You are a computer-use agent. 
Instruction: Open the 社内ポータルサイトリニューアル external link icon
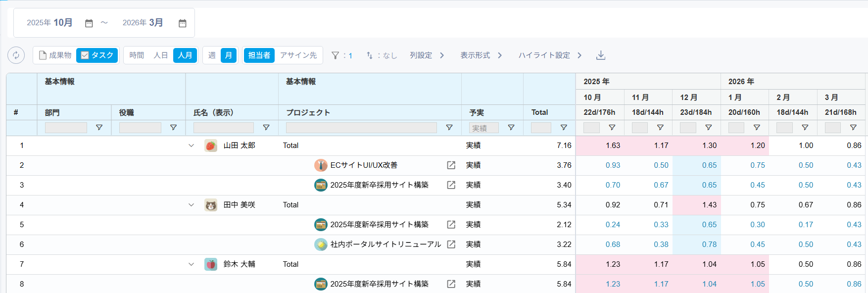(x=451, y=244)
